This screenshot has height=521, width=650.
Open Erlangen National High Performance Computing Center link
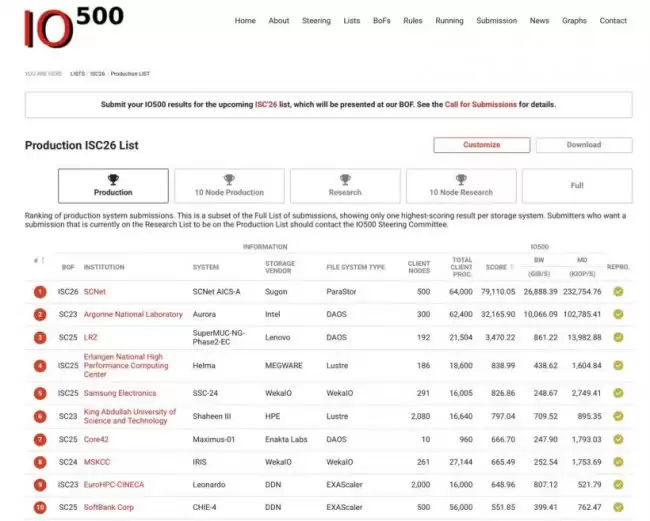point(126,366)
